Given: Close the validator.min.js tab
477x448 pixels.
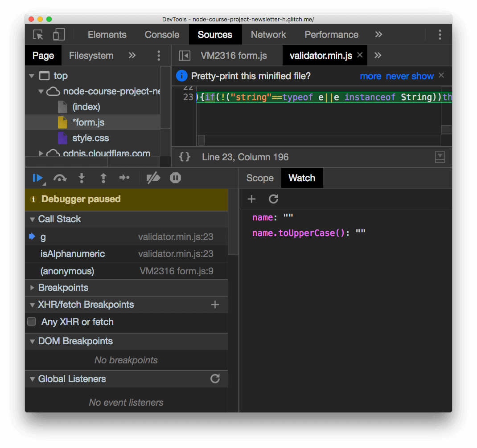Looking at the screenshot, I should point(360,55).
